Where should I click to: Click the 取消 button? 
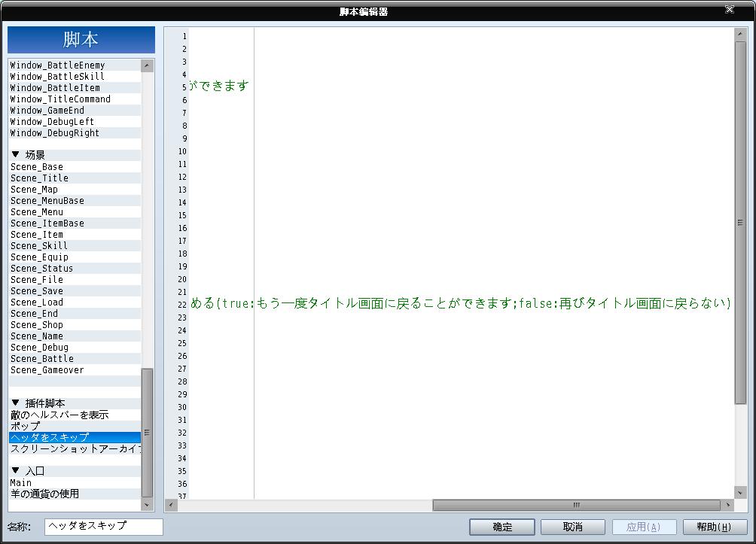(x=573, y=527)
